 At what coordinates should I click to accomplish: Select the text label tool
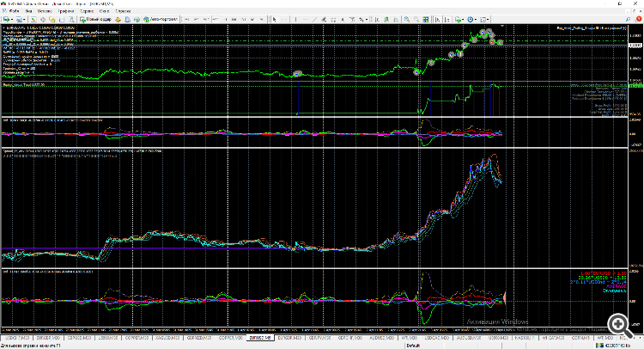pos(351,19)
